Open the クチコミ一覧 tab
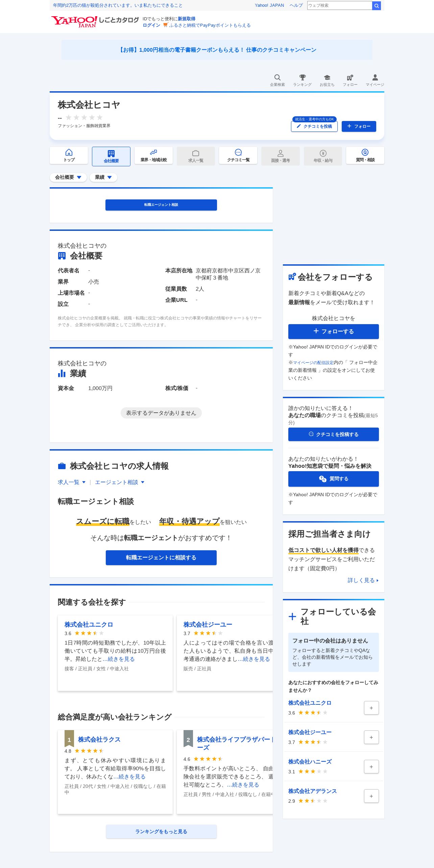 (x=238, y=155)
